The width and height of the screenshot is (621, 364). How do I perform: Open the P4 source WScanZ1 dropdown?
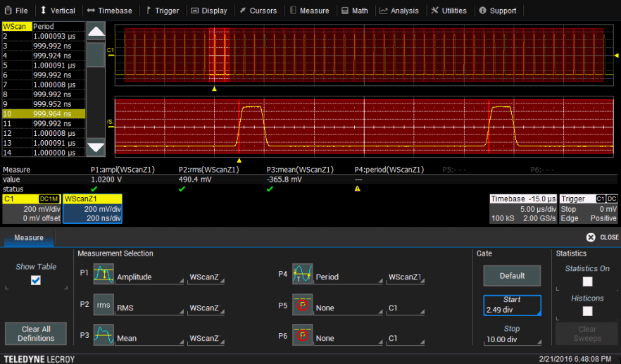pos(406,277)
